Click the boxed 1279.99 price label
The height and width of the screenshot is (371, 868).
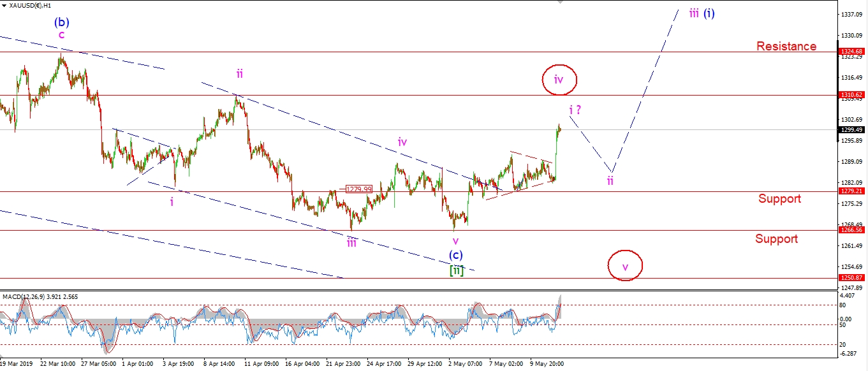358,189
